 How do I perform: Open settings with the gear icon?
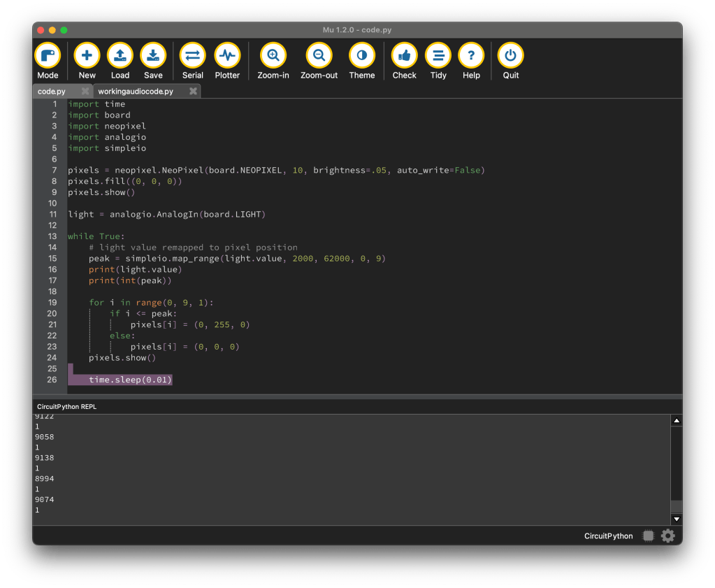pos(668,536)
